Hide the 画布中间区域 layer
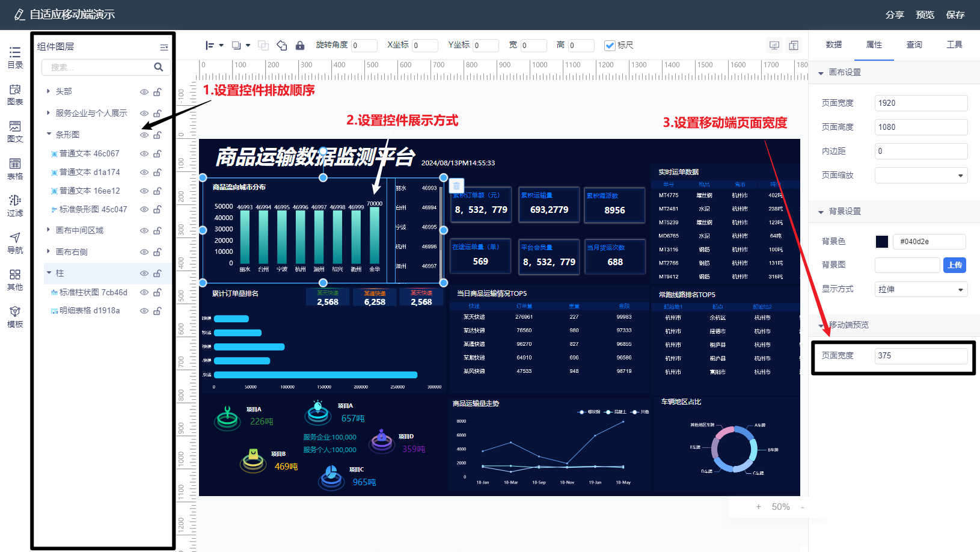This screenshot has height=552, width=980. click(144, 230)
